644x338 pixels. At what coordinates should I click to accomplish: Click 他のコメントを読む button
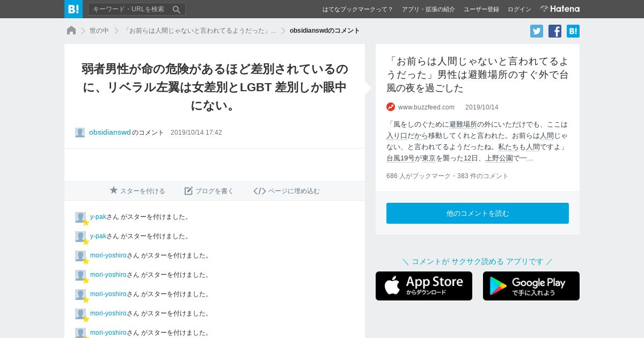[x=478, y=213]
